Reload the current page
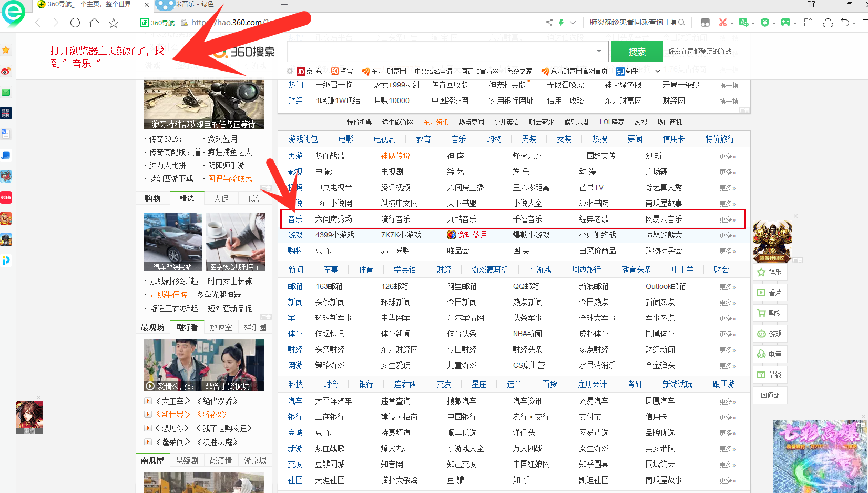Image resolution: width=868 pixels, height=493 pixels. click(x=75, y=23)
